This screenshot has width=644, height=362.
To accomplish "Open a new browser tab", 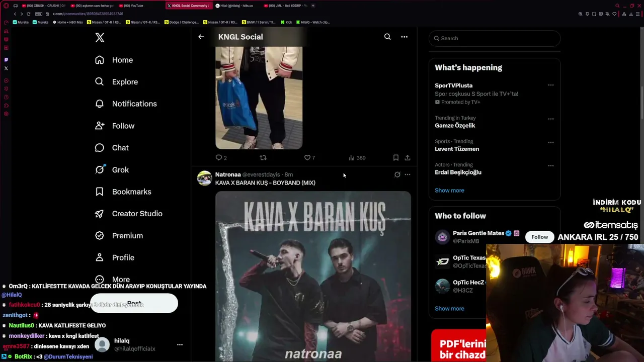I will coord(313,6).
